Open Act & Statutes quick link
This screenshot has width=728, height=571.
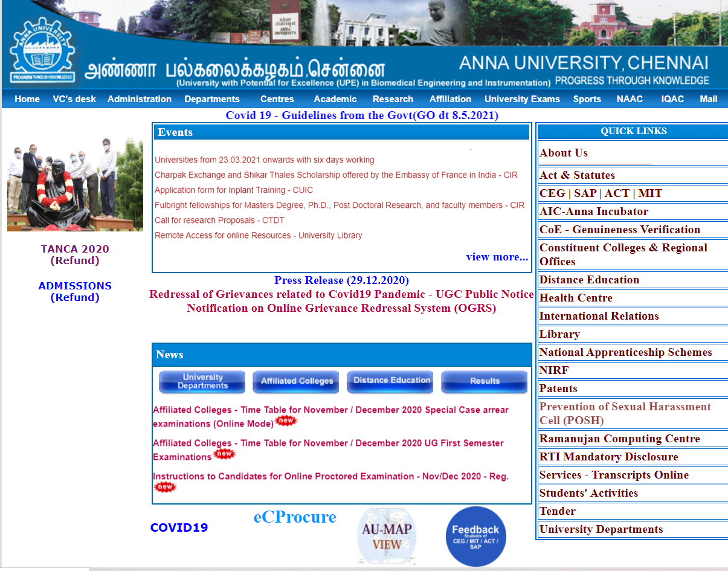point(577,175)
